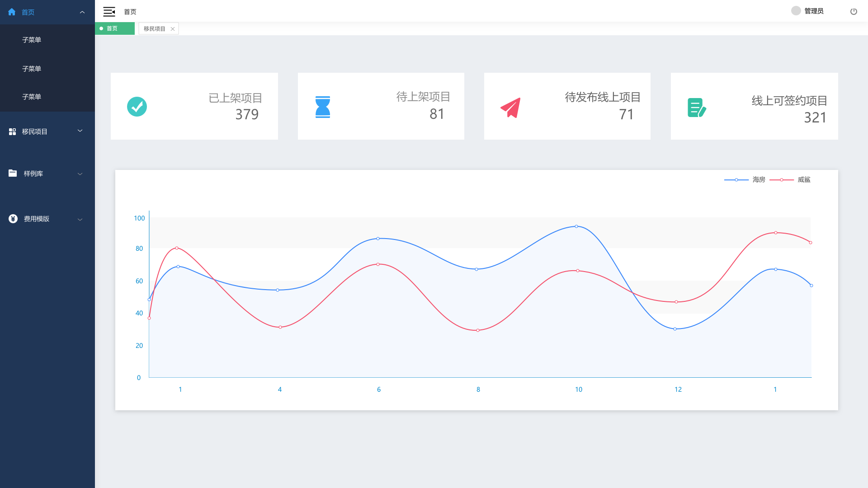The width and height of the screenshot is (868, 488).
Task: Expand the 样例库 sidebar chevron
Action: pyautogui.click(x=80, y=174)
